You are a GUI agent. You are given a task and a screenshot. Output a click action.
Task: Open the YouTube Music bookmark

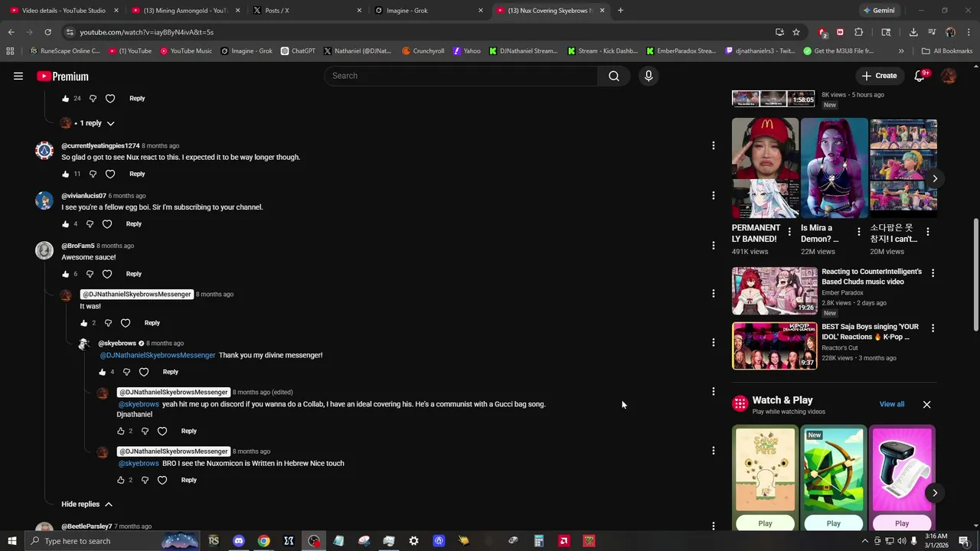(x=186, y=51)
